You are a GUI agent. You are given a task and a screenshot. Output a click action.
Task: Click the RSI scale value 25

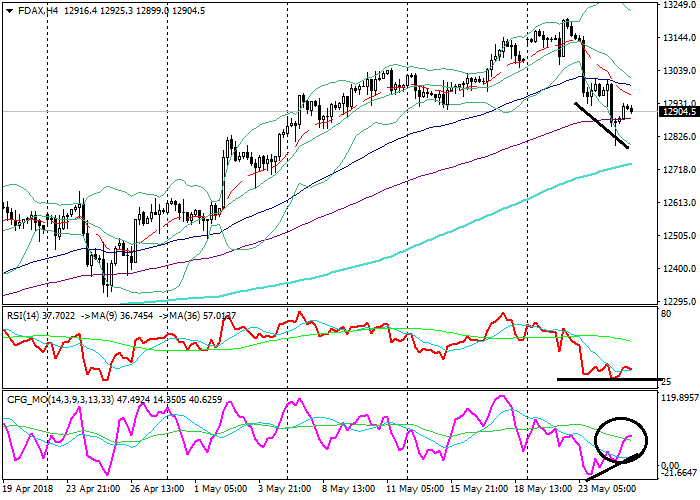click(666, 384)
